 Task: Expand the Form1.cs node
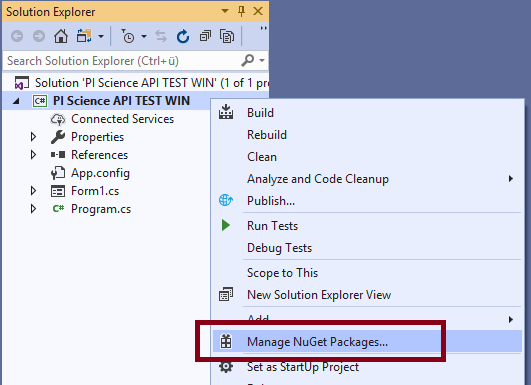pos(33,191)
